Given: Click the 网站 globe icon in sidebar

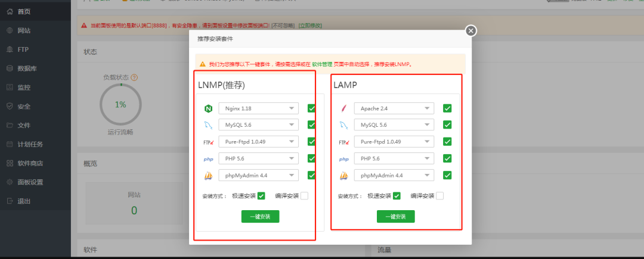Looking at the screenshot, I should 10,30.
